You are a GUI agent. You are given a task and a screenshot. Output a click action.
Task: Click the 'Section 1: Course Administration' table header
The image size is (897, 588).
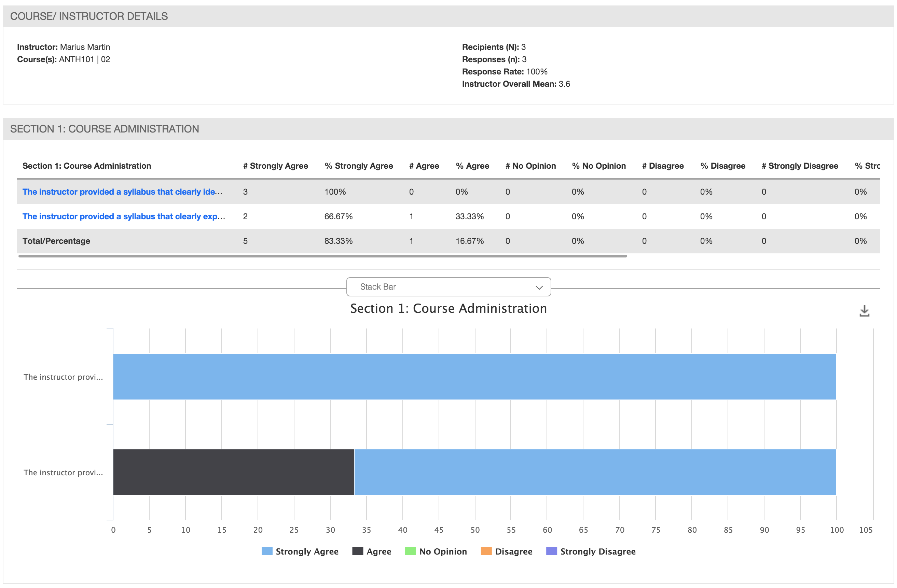(x=87, y=166)
